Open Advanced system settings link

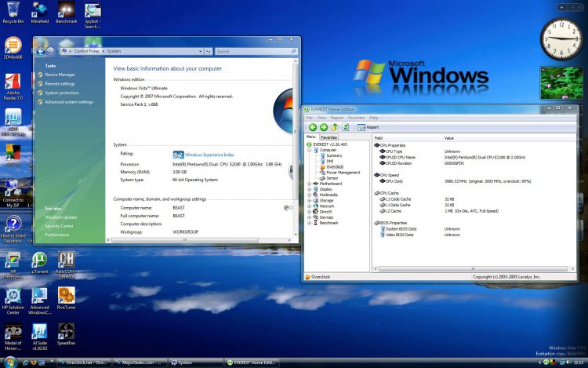pos(69,102)
